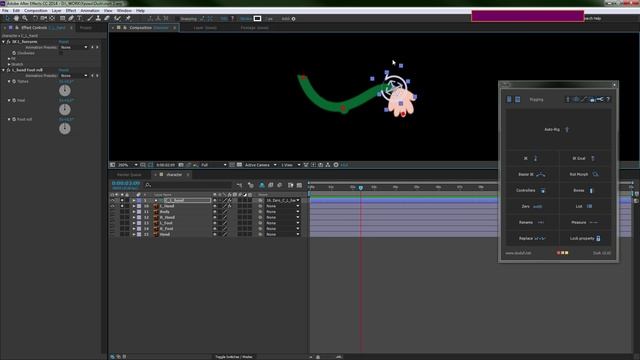Take a snapshot in viewer footer
This screenshot has width=640, height=360.
tap(181, 165)
